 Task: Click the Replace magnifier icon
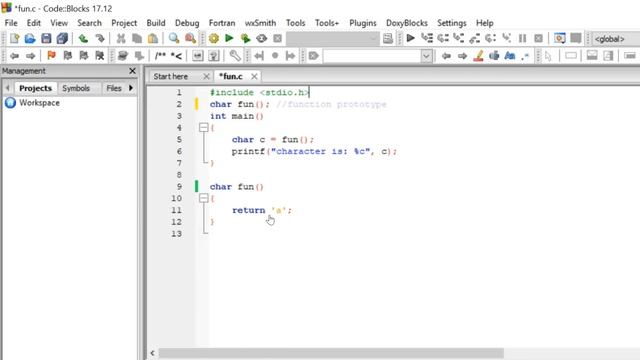[190, 39]
